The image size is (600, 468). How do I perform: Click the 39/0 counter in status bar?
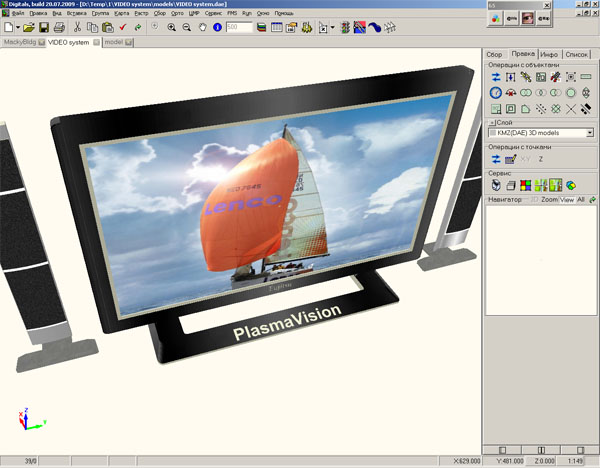click(x=31, y=461)
